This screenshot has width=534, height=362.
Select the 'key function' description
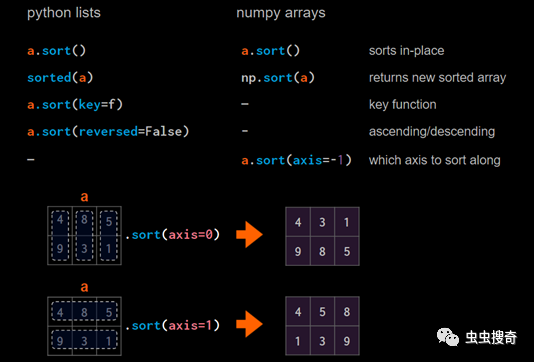pos(403,105)
